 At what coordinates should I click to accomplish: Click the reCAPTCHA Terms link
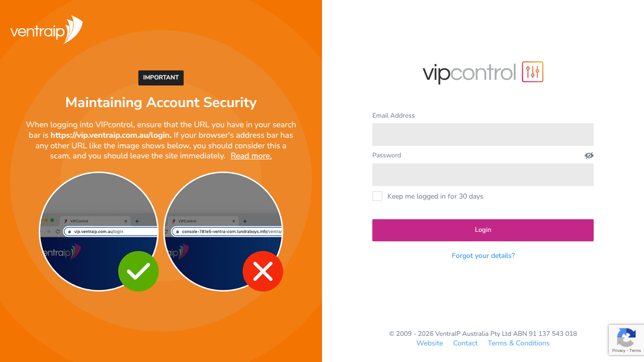[x=635, y=350]
